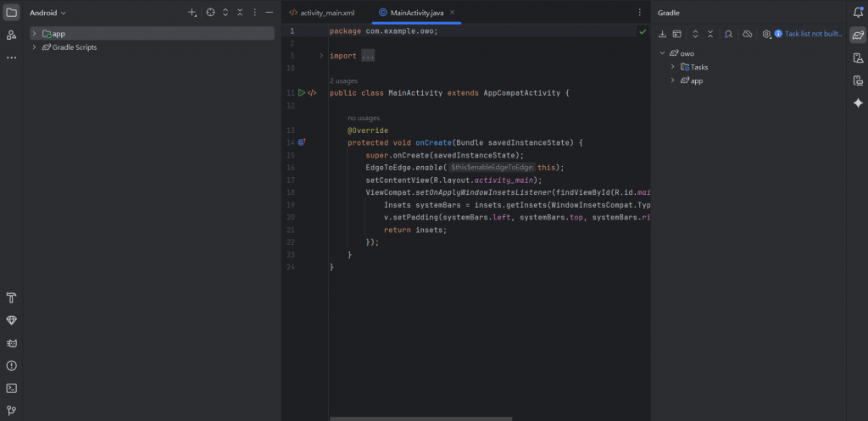
Task: Download Gradle sources icon
Action: tap(662, 34)
